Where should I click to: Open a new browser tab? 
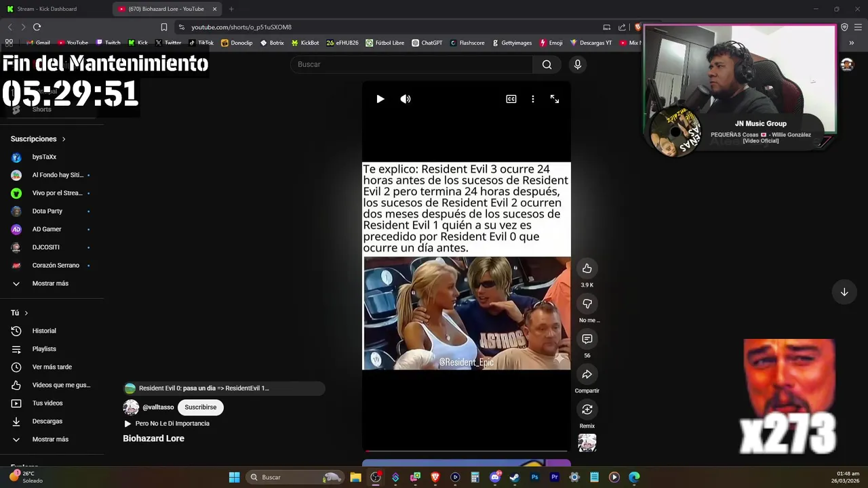231,9
